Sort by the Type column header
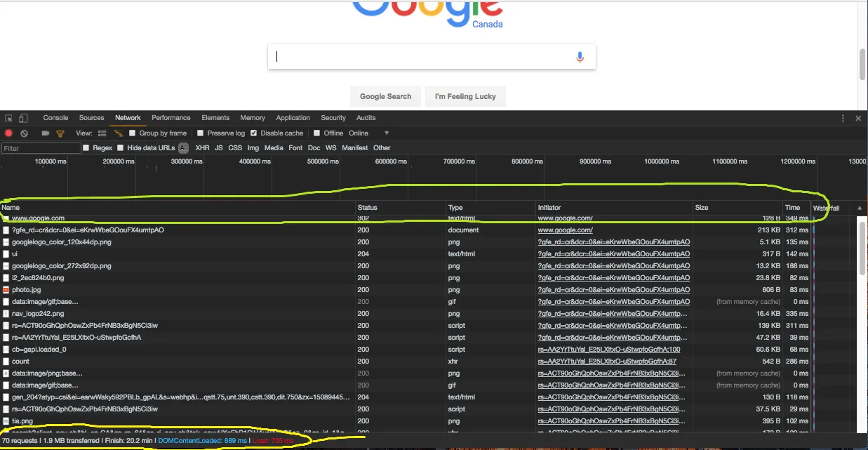868x450 pixels. [x=490, y=208]
